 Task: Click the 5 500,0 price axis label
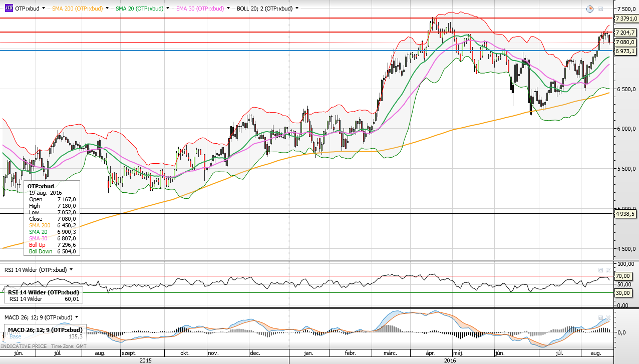coord(626,169)
